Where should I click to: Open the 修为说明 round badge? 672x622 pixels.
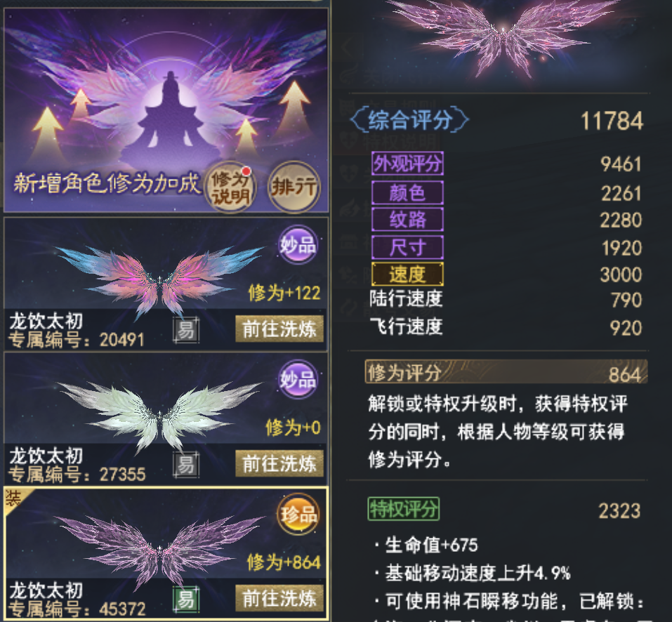click(x=230, y=187)
